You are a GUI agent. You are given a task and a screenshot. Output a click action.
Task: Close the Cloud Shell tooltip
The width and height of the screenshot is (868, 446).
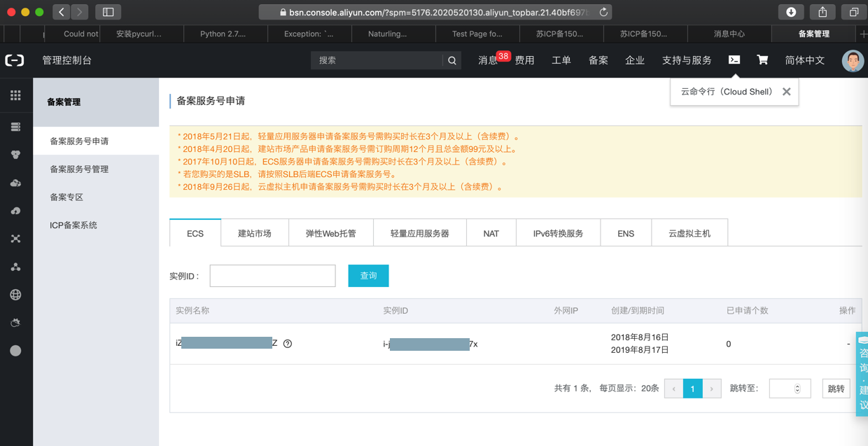click(x=787, y=92)
